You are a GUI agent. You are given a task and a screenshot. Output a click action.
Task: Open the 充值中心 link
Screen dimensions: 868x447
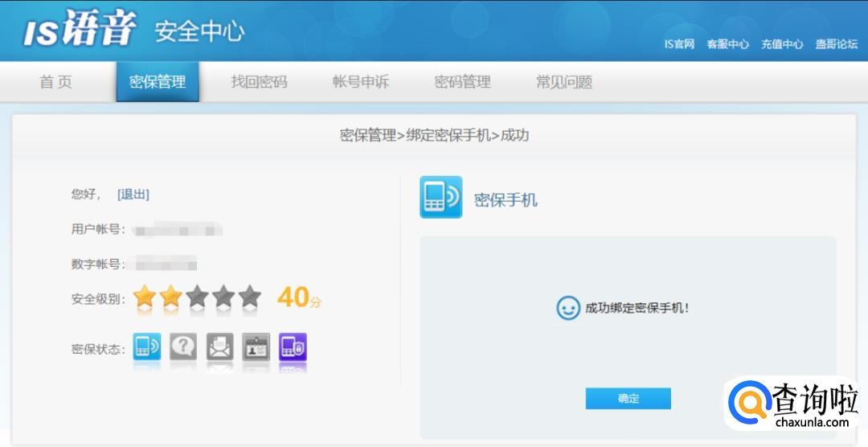(782, 44)
